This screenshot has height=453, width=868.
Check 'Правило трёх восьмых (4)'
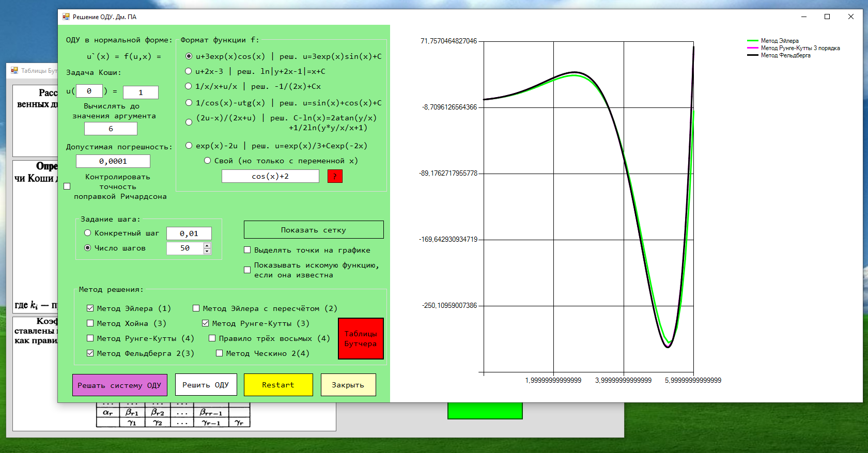tap(212, 338)
